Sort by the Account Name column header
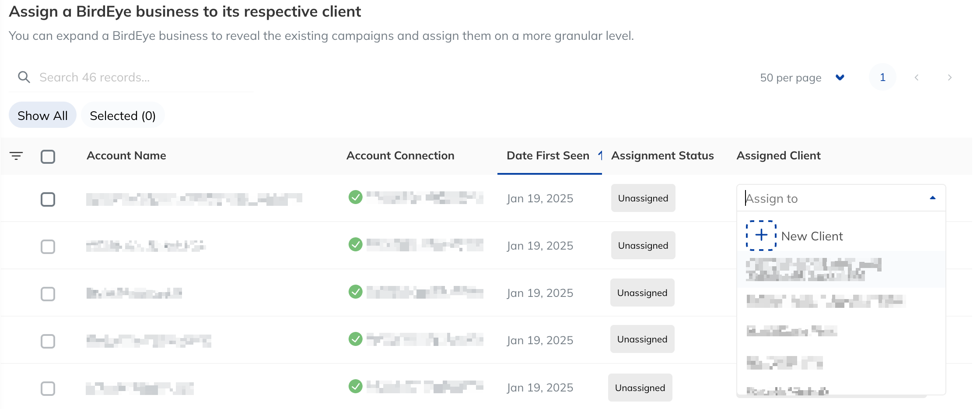Viewport: 980px width, 409px height. click(x=126, y=155)
